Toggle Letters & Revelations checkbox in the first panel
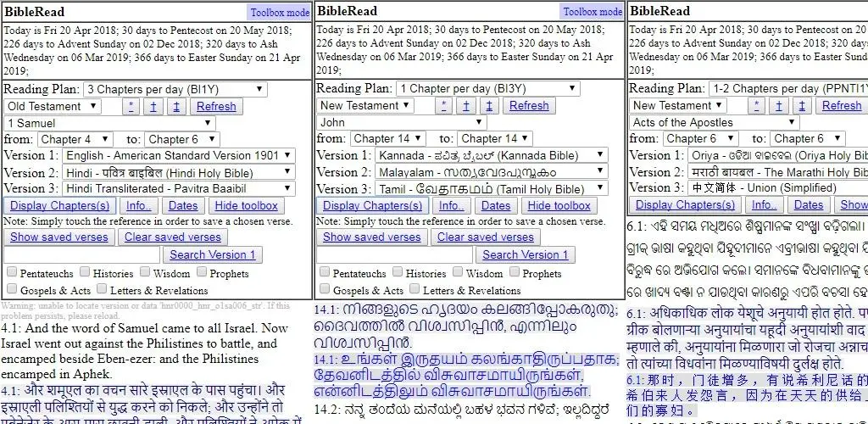Viewport: 868px width, 424px height. click(102, 288)
